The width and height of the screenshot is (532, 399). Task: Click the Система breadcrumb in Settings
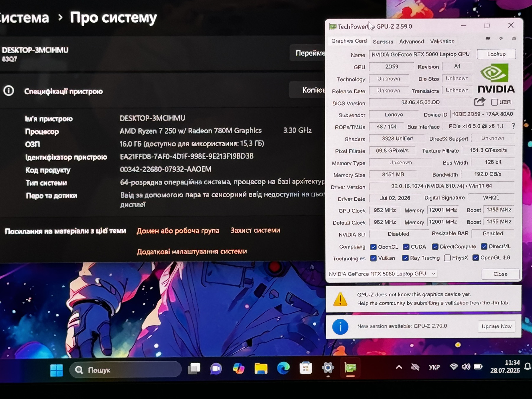click(24, 18)
